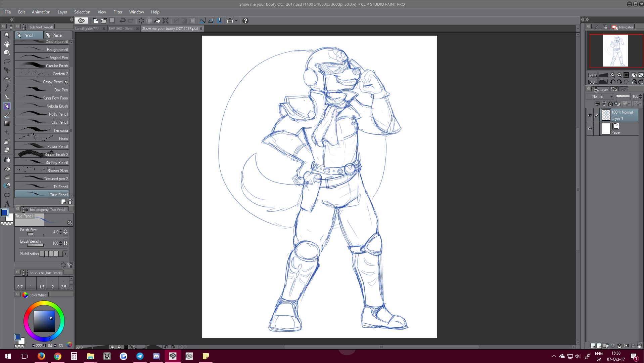
Task: Select the Zoom magnifier tool
Action: coord(7,35)
